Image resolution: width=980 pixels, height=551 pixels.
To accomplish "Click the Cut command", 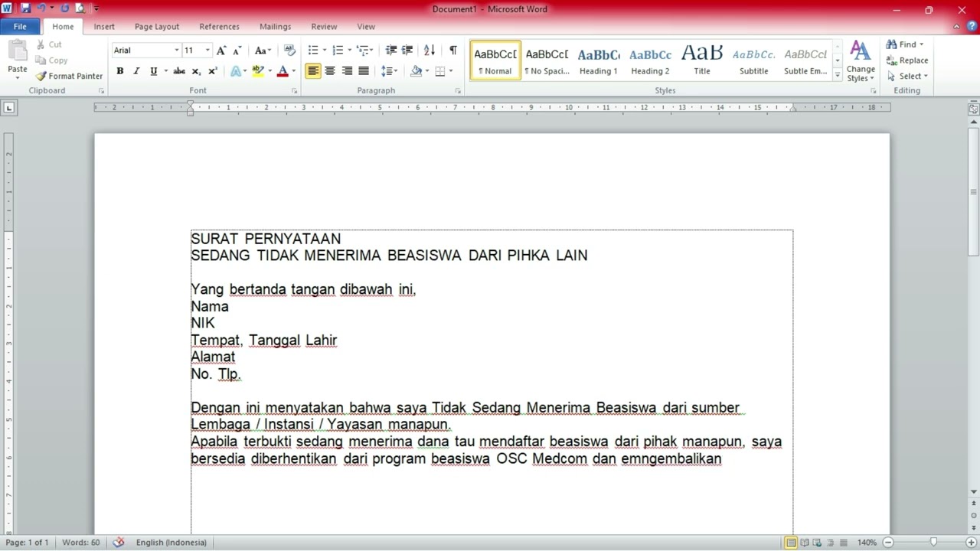I will tap(49, 44).
